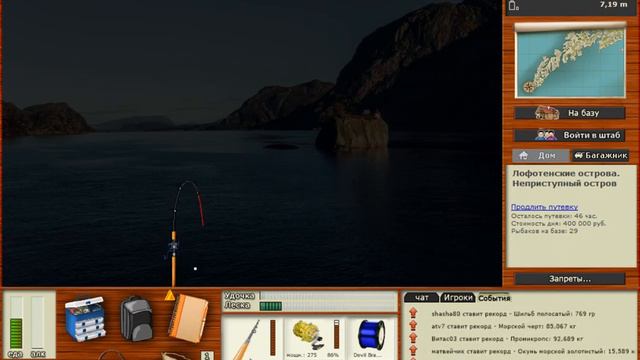
Task: Click the Стоимость дня: 400 000 руб. text
Action: coord(558,223)
